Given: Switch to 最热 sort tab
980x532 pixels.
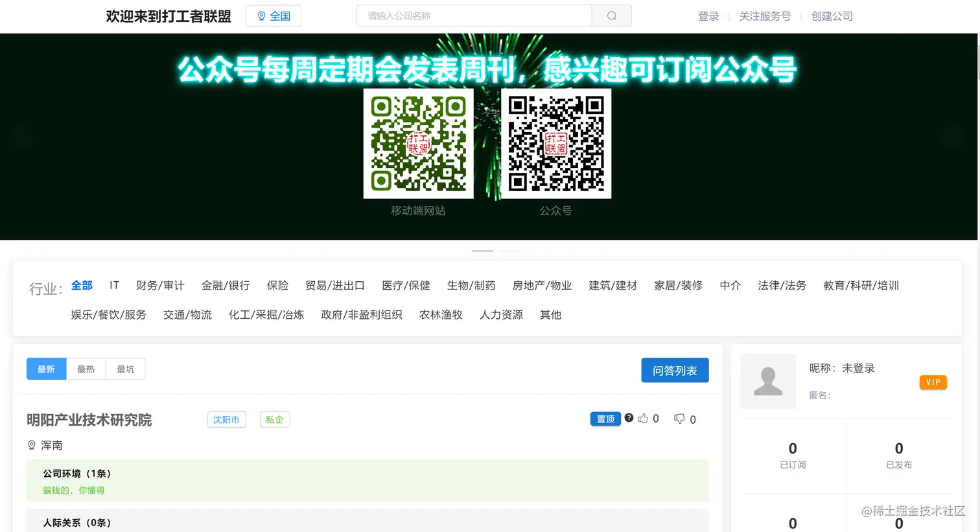Looking at the screenshot, I should click(86, 369).
